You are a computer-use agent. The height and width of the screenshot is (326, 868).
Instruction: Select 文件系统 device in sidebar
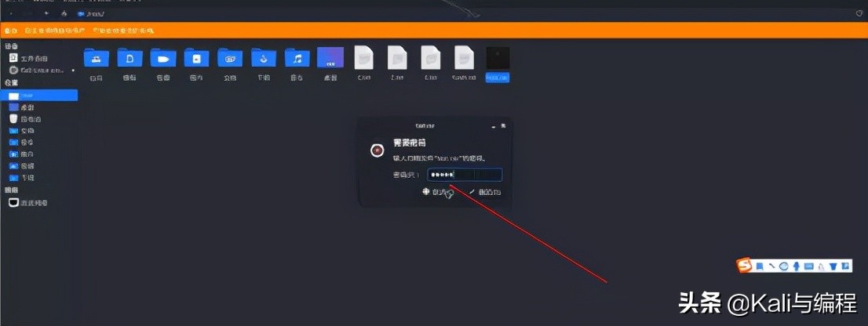tap(30, 59)
